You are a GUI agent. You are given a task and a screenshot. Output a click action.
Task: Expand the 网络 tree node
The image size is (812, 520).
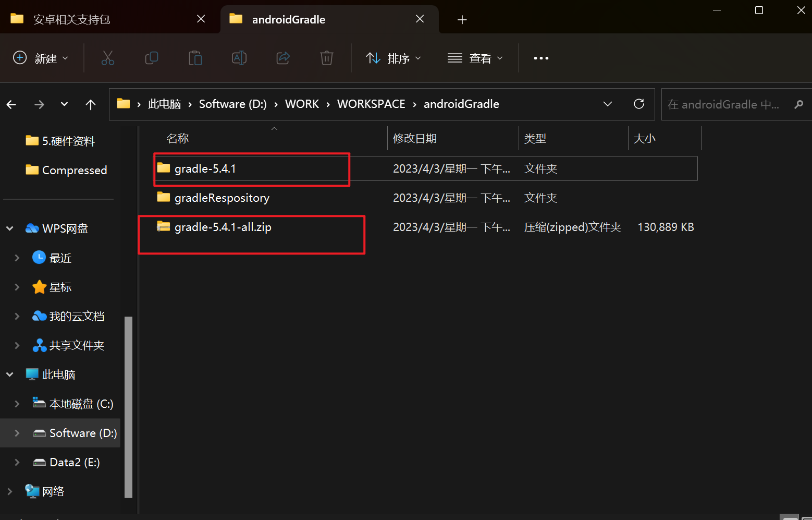click(x=10, y=491)
